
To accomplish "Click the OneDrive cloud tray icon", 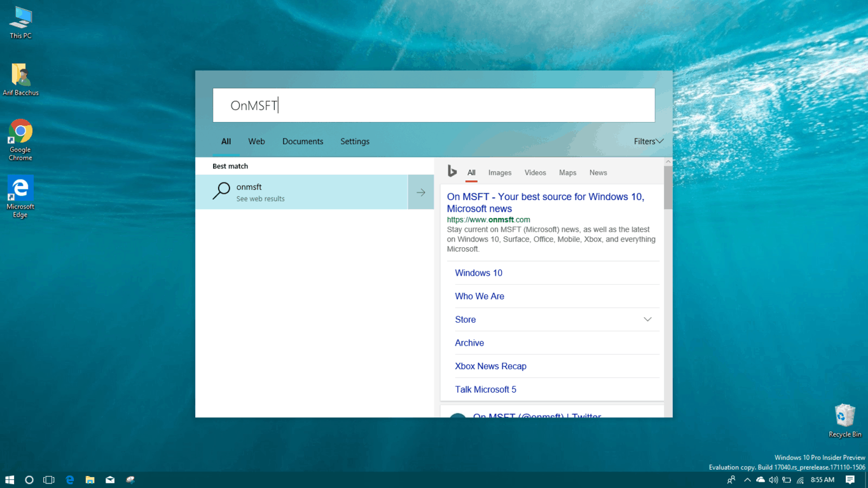I will (761, 480).
